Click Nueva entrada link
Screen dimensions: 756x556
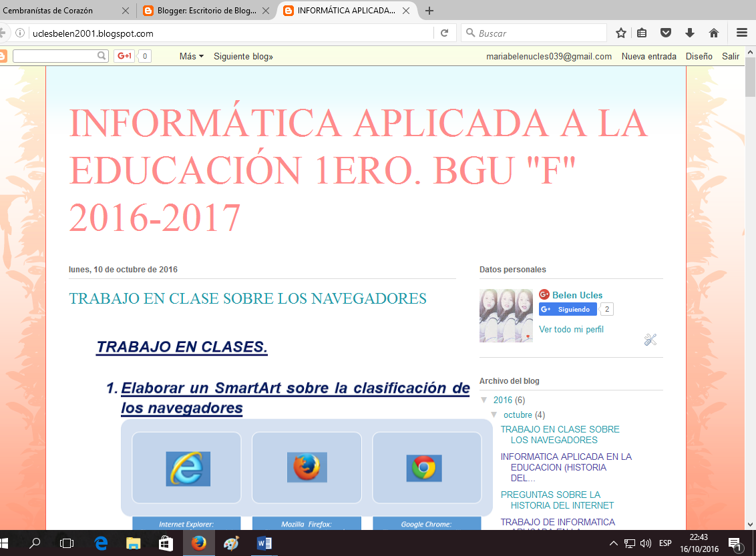pos(649,56)
